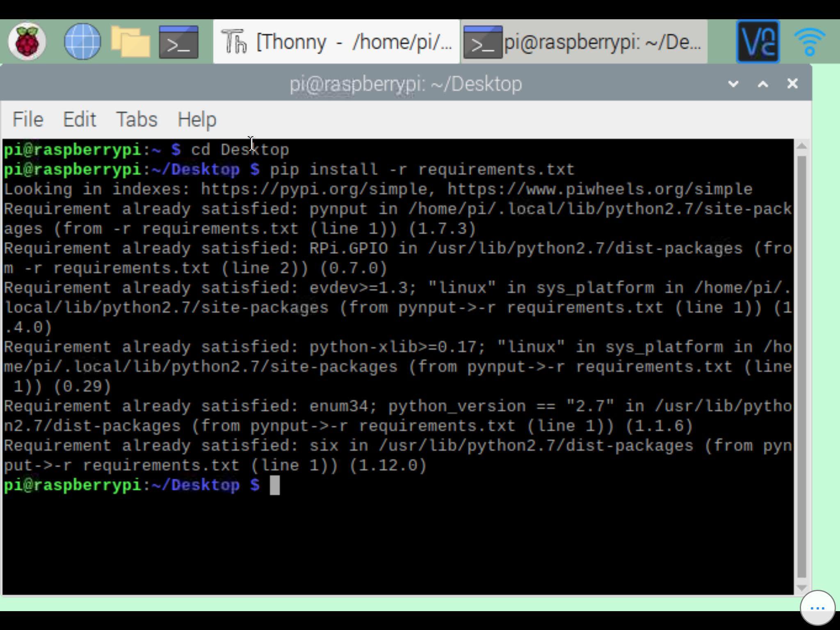Open the Edit menu in terminal
This screenshot has width=840, height=630.
point(80,120)
